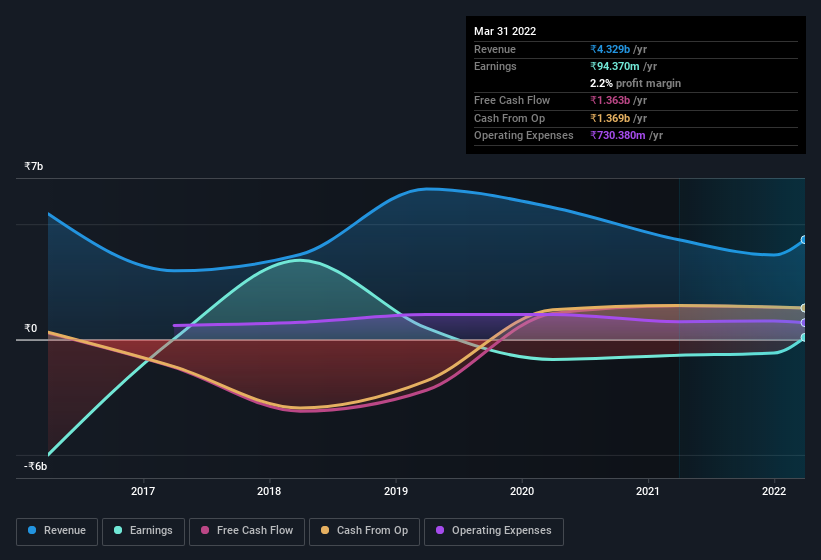
Task: Toggle the Earnings legend button
Action: coord(143,531)
